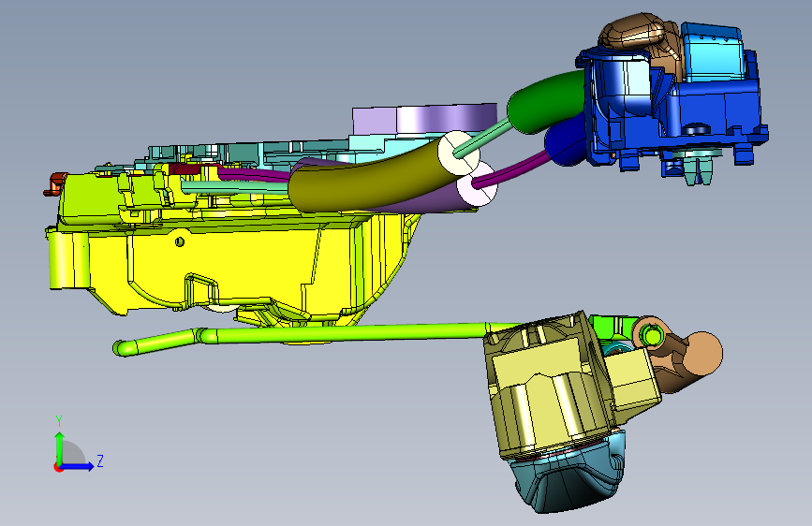Select the small orange clip at left end

(53, 184)
